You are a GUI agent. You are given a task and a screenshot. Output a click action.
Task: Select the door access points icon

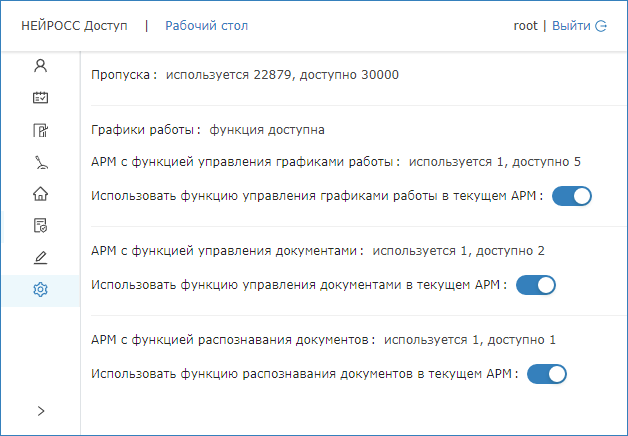[40, 130]
